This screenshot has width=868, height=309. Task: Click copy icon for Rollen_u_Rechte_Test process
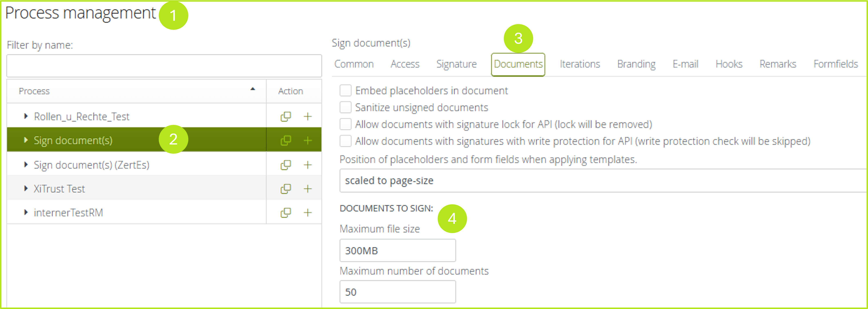pos(285,117)
